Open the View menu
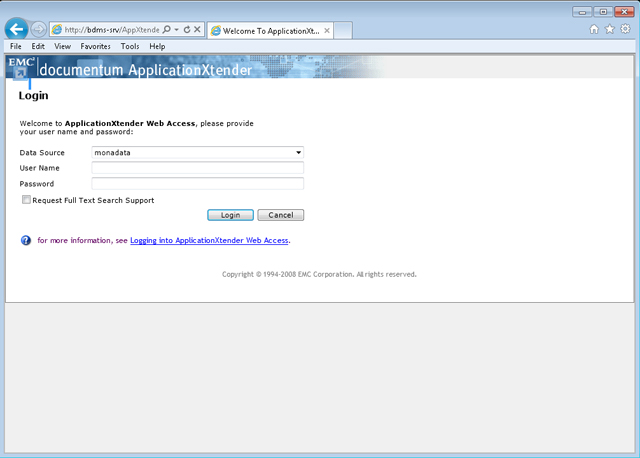 (x=62, y=46)
